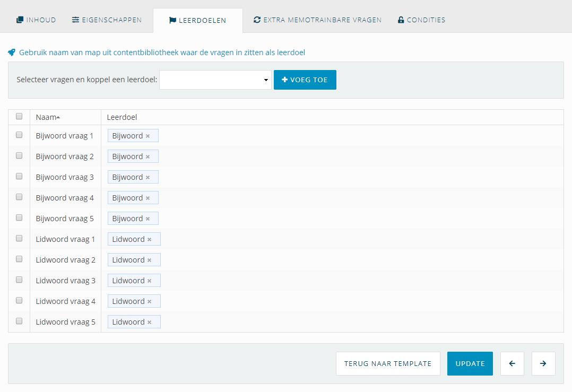Select the row name Bijwoord vraag 1
Viewport: 572px width, 392px height.
pos(65,136)
